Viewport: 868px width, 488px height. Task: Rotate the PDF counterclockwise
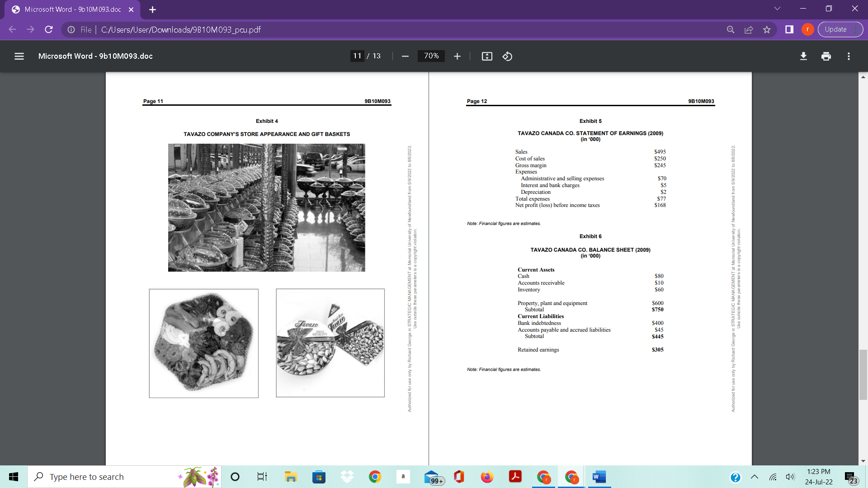tap(507, 56)
